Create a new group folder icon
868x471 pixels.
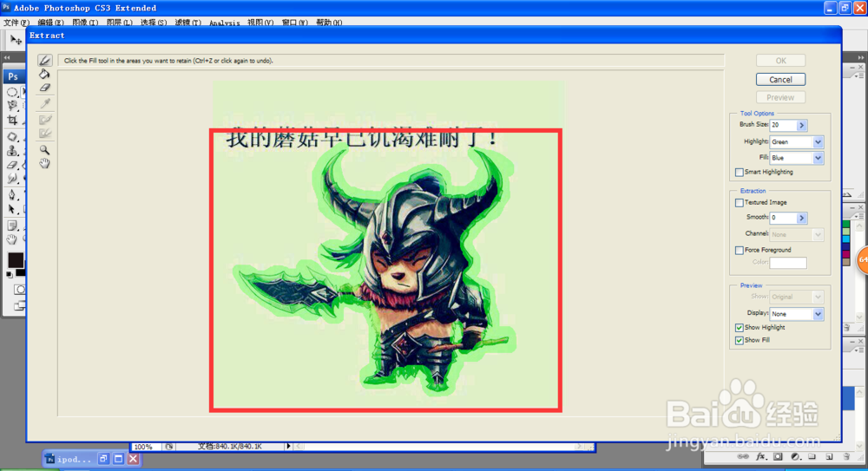812,456
